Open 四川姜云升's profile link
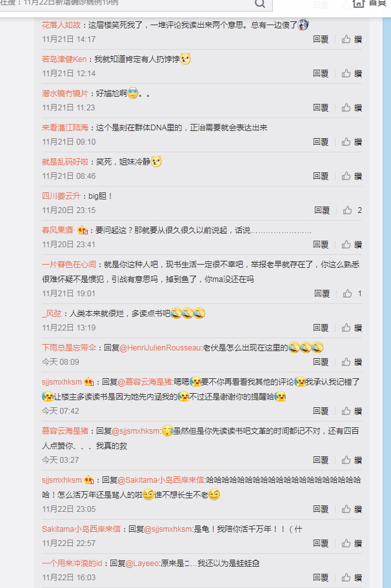 click(x=61, y=196)
